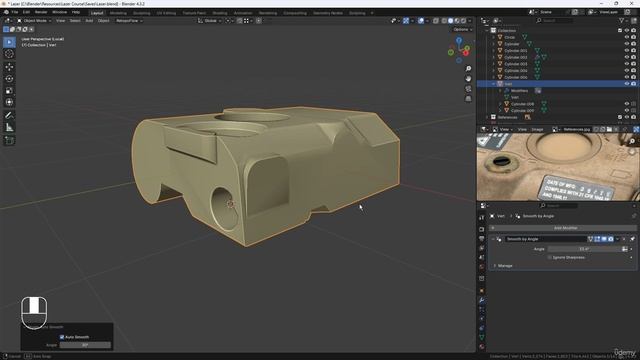Open the File menu
Viewport: 640px width, 360px height.
coord(15,12)
